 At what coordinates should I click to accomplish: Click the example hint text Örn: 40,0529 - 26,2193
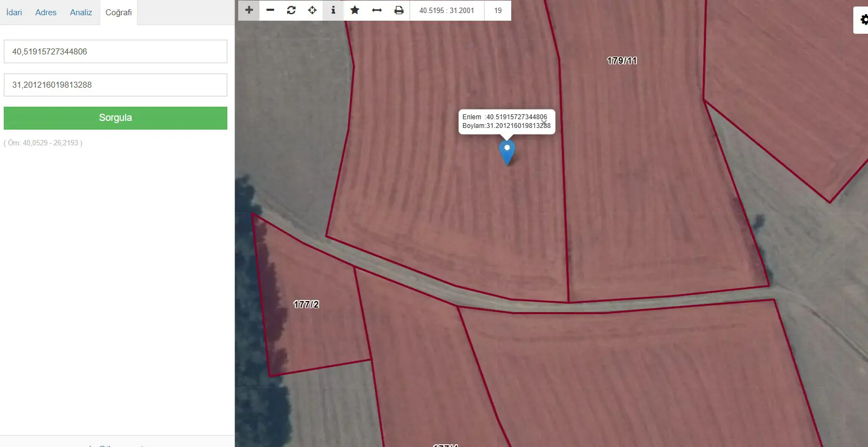coord(43,143)
